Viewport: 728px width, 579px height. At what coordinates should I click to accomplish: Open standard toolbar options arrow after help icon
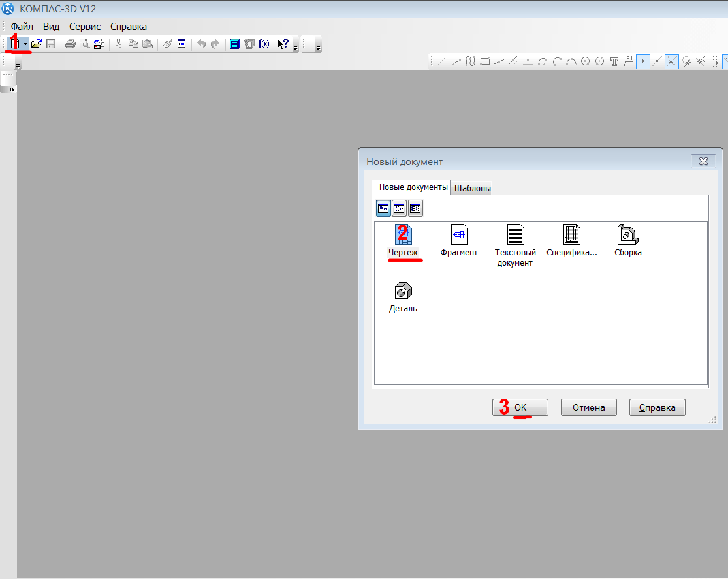295,48
